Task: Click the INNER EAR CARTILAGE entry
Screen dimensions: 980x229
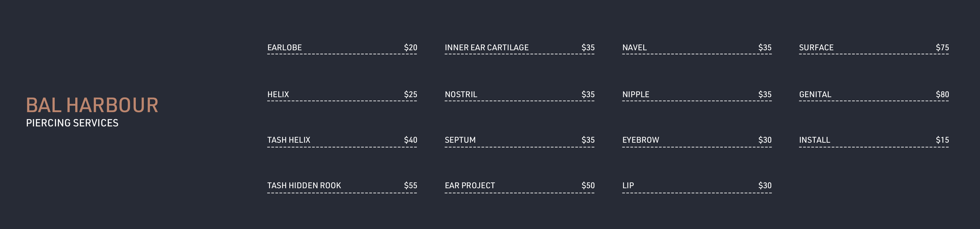Action: click(486, 48)
